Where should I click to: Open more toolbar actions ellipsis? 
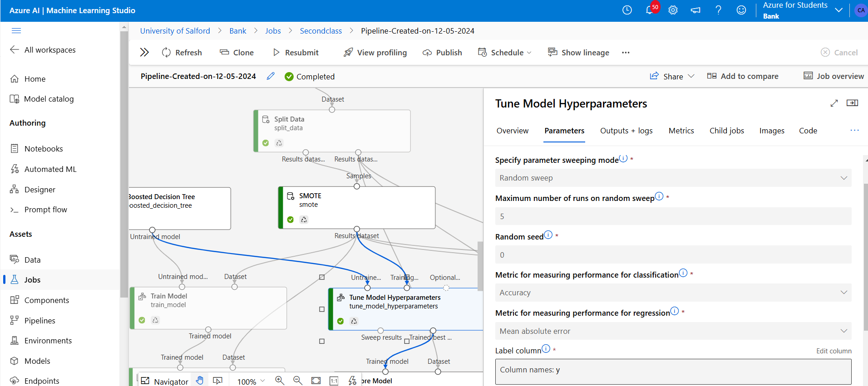(626, 53)
